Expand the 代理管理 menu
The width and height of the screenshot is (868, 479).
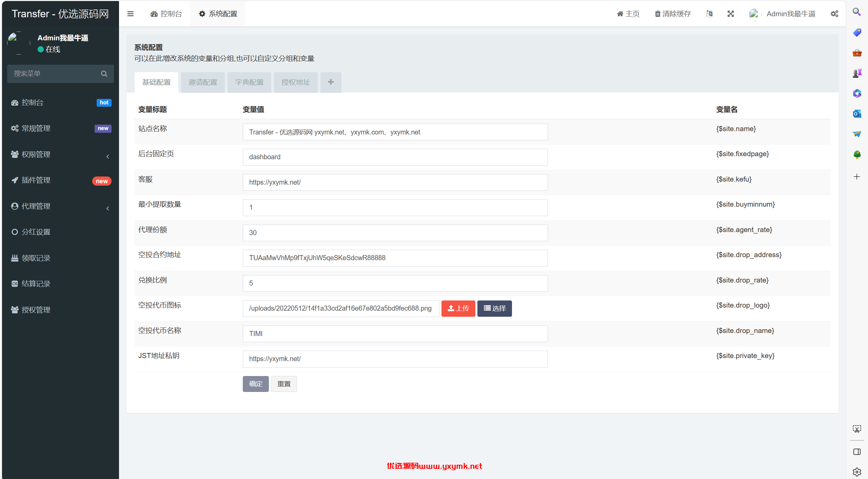pyautogui.click(x=61, y=206)
